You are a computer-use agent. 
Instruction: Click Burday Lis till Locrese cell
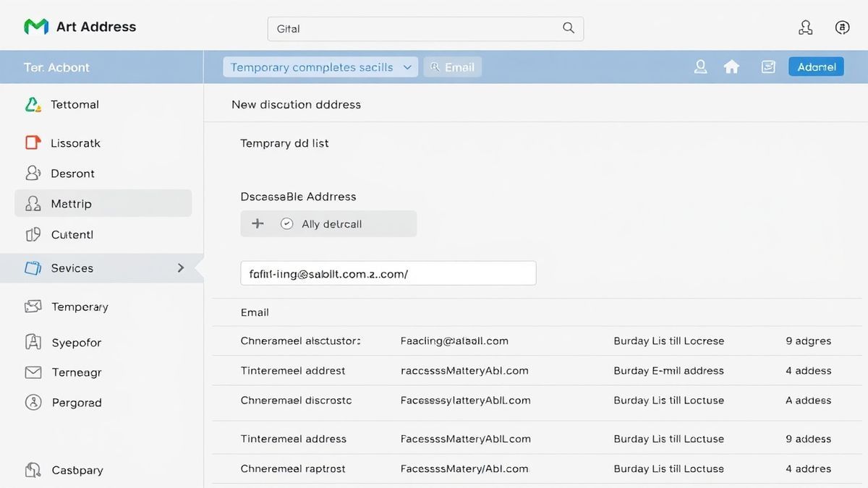coord(668,341)
